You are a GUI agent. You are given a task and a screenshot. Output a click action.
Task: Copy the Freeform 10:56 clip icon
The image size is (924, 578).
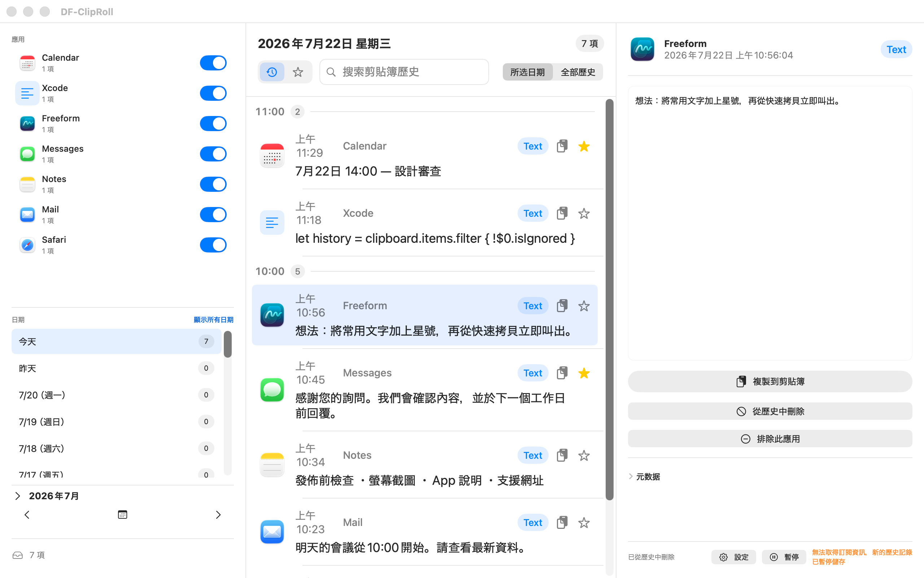pyautogui.click(x=562, y=306)
